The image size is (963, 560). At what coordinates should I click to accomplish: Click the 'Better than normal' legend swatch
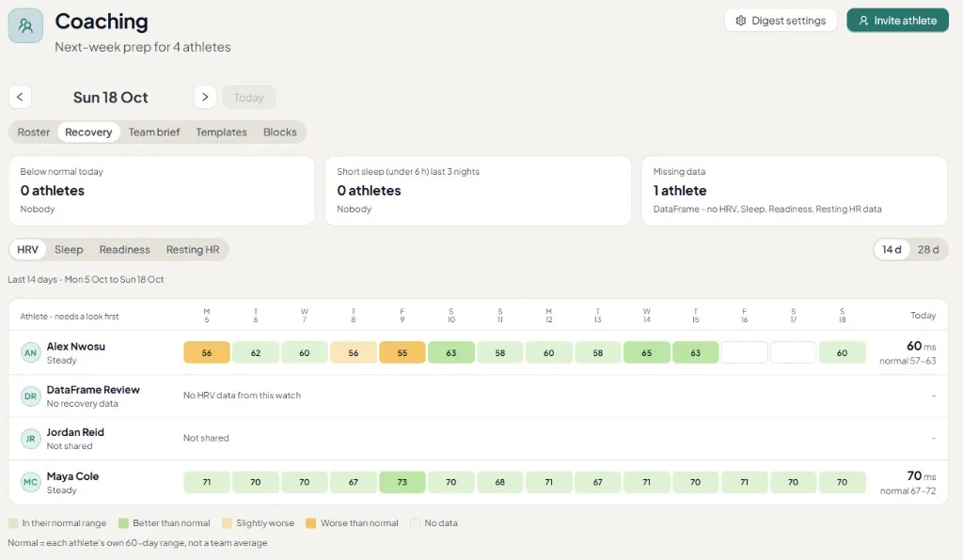point(123,523)
